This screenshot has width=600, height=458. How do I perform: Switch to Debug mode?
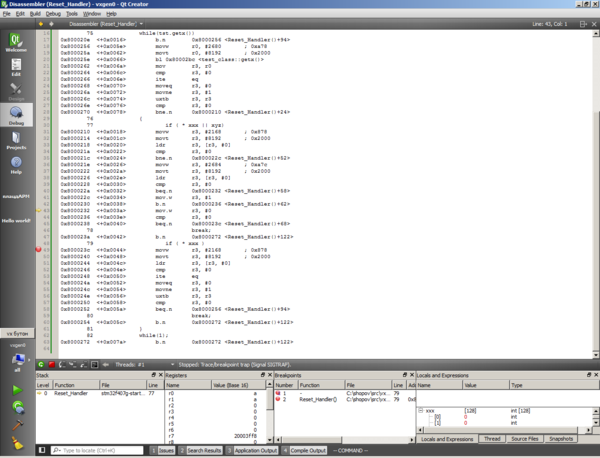[16, 115]
